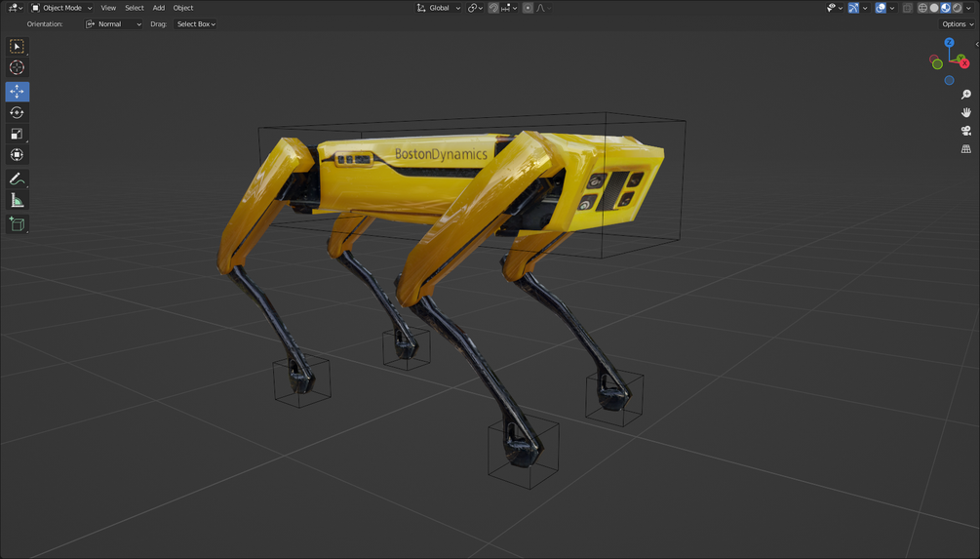Switch to Wireframe viewport shading

click(922, 8)
